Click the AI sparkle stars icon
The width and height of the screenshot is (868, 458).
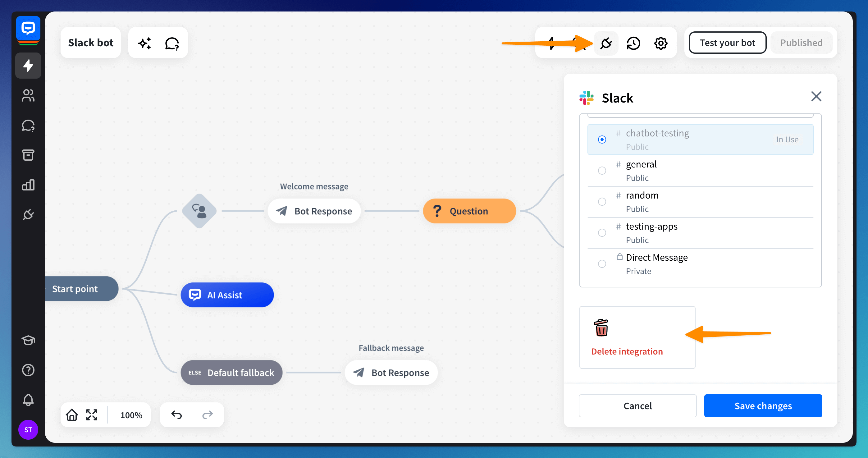(144, 43)
